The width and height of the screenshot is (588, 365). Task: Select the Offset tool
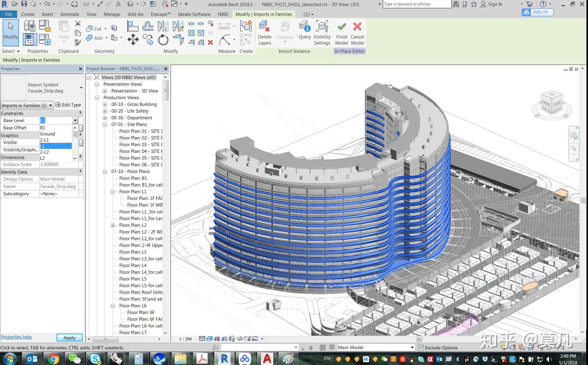148,26
